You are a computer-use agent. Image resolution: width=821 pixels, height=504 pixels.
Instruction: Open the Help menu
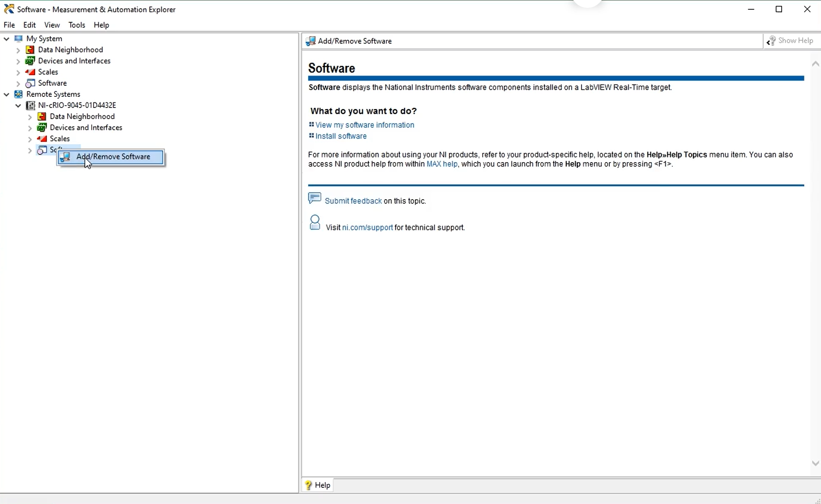pyautogui.click(x=101, y=25)
